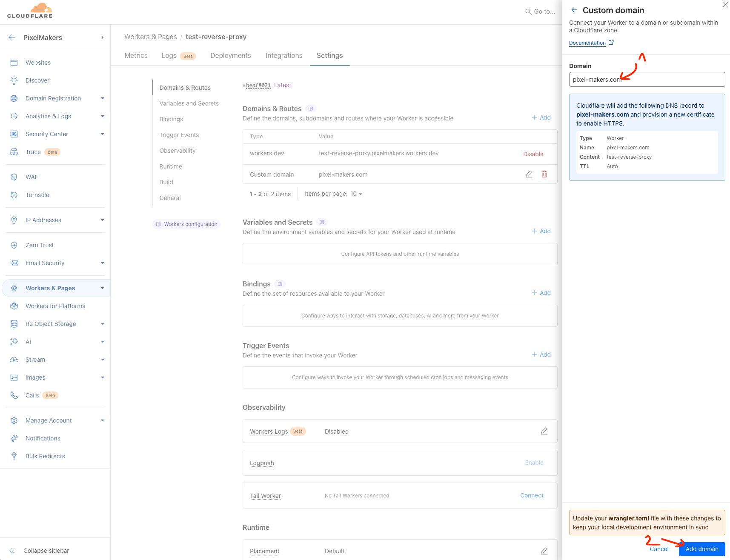Click the AI sparkle icon

pos(14,342)
